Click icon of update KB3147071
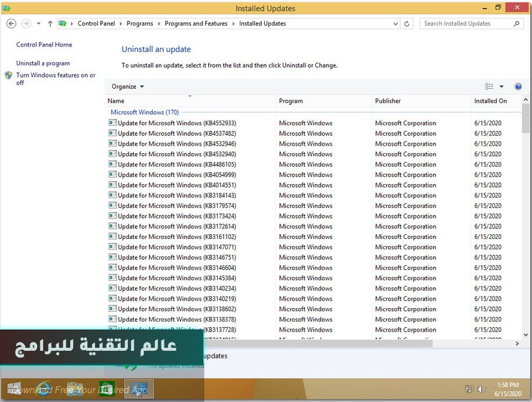 pos(112,246)
